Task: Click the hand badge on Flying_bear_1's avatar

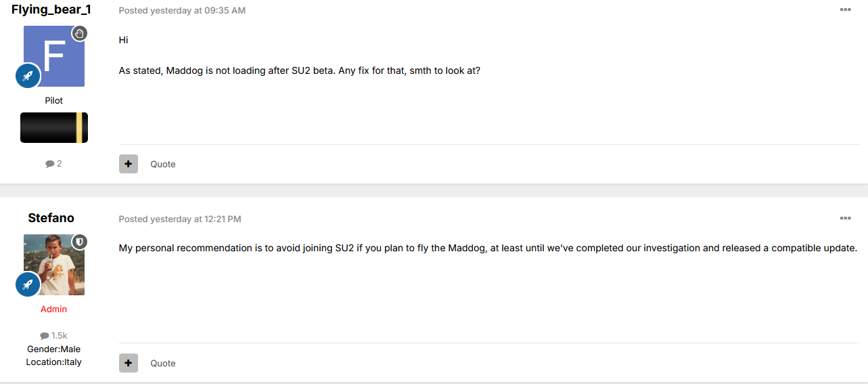Action: [80, 33]
